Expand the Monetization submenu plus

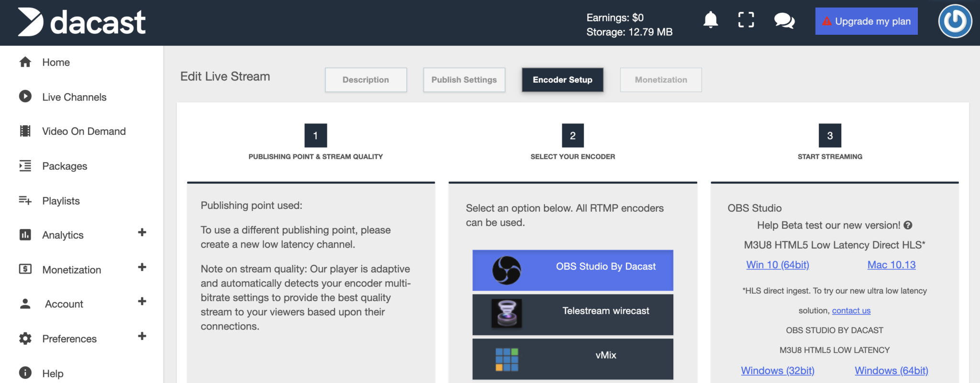coord(142,267)
